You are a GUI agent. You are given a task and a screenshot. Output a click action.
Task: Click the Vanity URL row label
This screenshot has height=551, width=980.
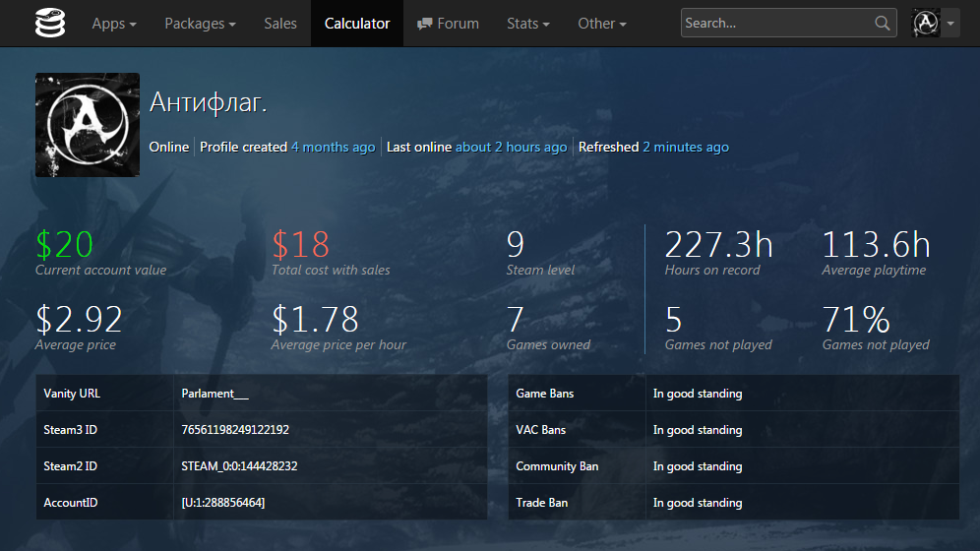[x=72, y=394]
